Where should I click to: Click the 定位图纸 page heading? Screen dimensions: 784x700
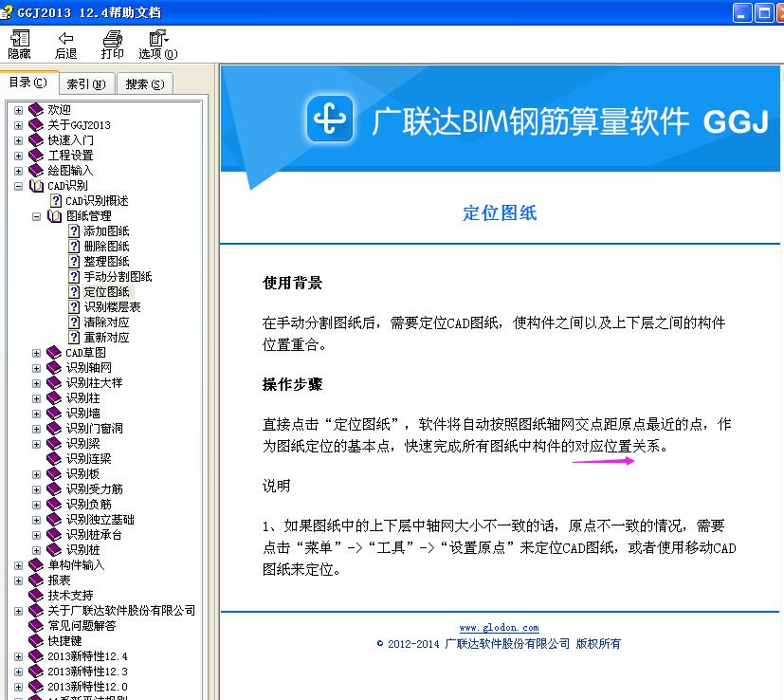click(x=500, y=212)
